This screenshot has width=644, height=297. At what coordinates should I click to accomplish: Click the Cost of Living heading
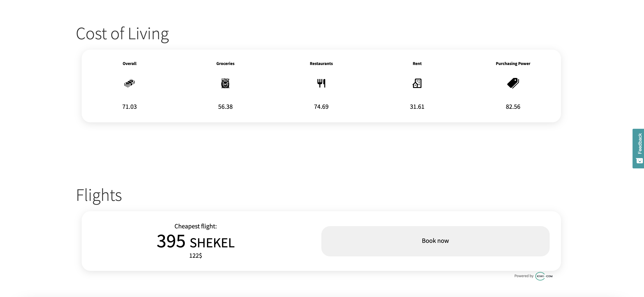tap(122, 34)
